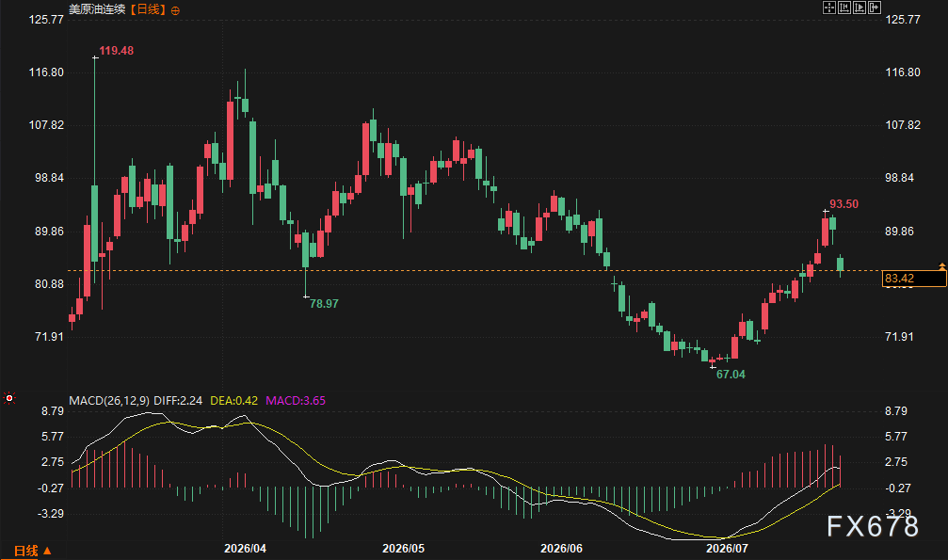Image resolution: width=948 pixels, height=560 pixels.
Task: Click the right axis 89.86 price label
Action: [900, 232]
